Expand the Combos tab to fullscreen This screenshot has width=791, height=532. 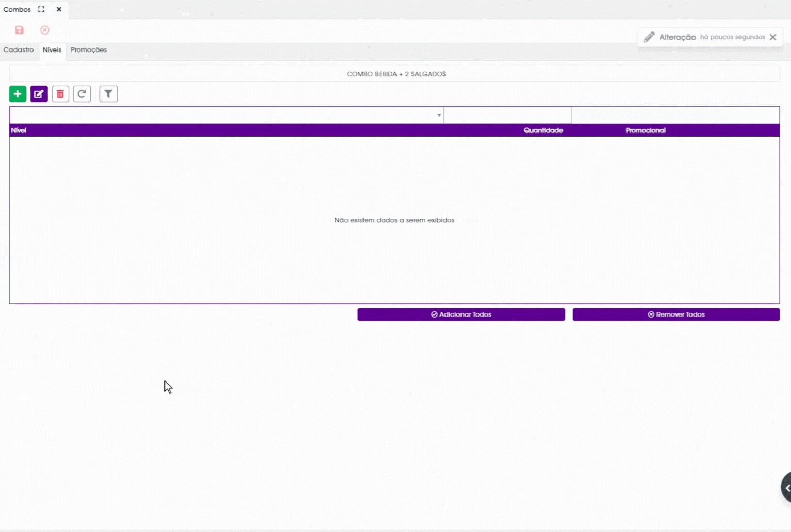(41, 9)
